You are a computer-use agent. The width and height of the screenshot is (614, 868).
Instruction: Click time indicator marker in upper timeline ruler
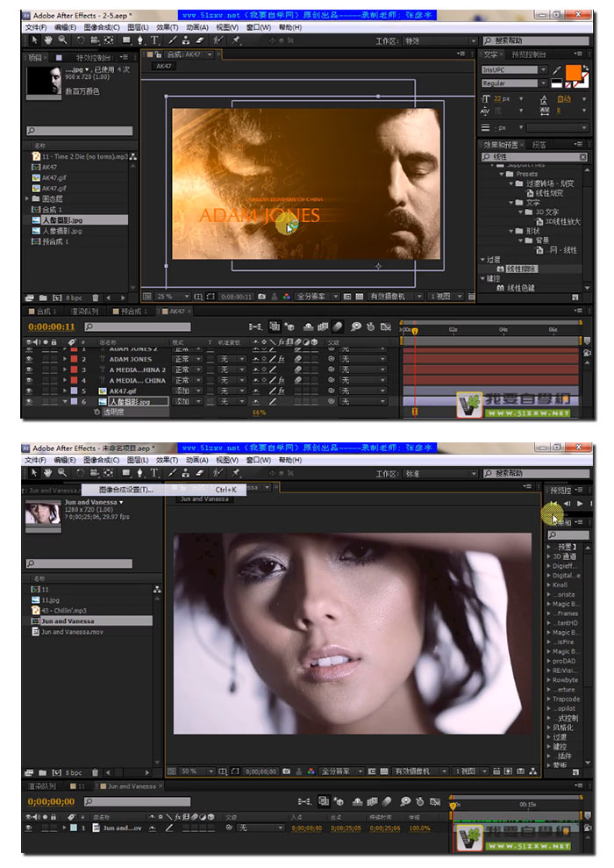tap(415, 331)
